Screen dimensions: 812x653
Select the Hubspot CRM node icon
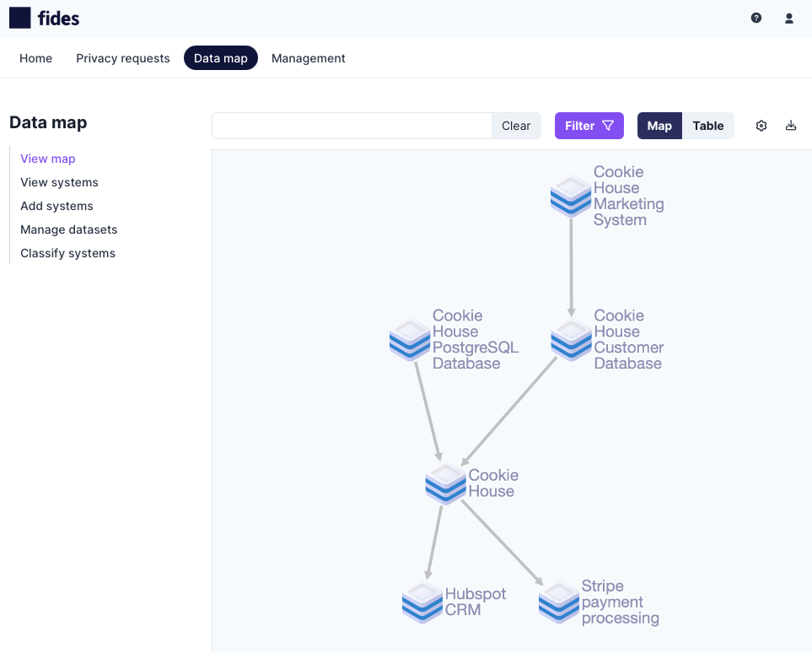click(422, 602)
